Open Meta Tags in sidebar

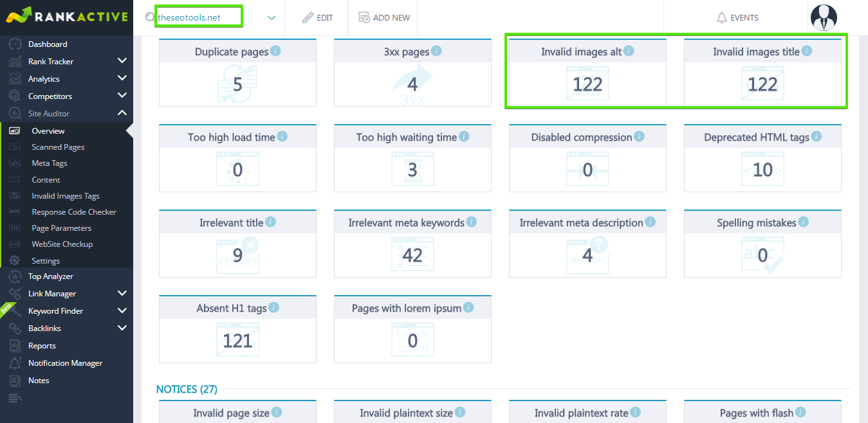(x=50, y=163)
